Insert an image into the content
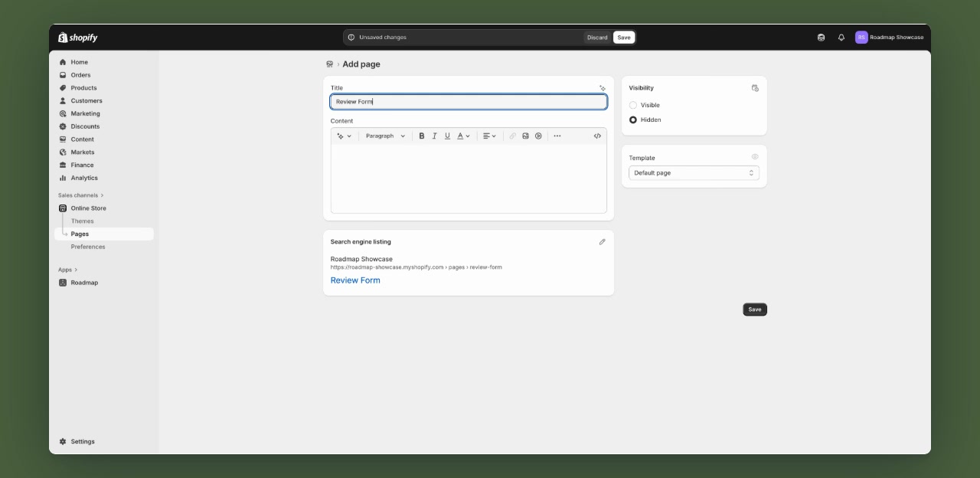 (525, 136)
